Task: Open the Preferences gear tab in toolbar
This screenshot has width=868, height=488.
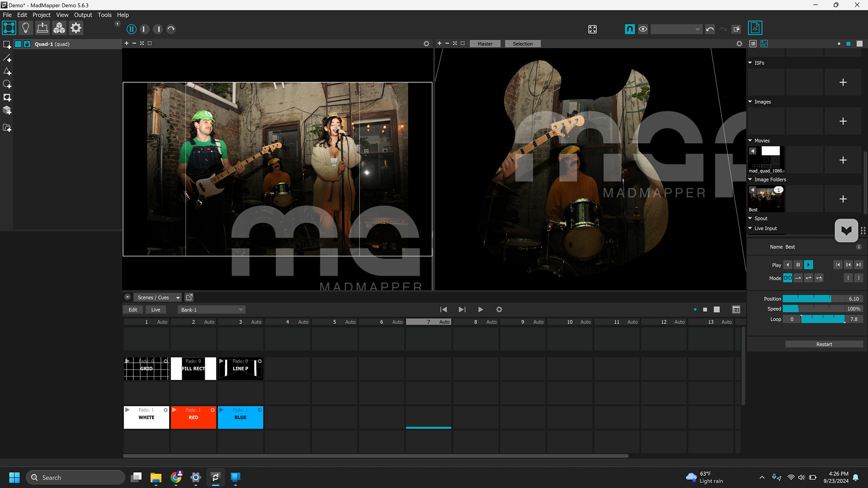Action: point(76,28)
